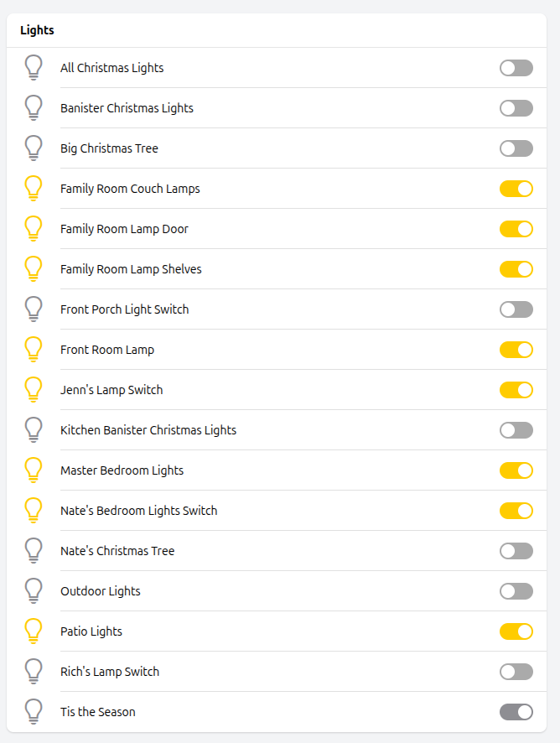Click the Family Room Couch Lamps bulb icon
The image size is (560, 743).
[34, 189]
